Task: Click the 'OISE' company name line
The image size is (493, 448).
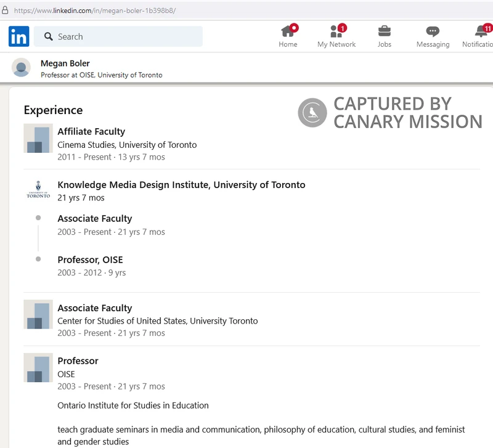Action: (66, 374)
